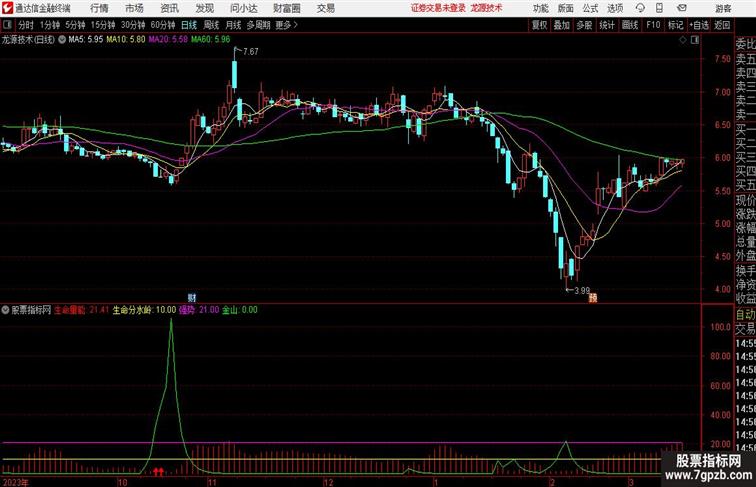Switch to the 15分钟 period tab
The width and height of the screenshot is (756, 487).
pyautogui.click(x=103, y=25)
